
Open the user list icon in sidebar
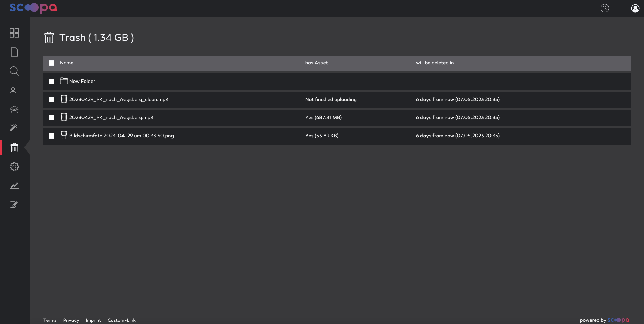coord(14,90)
